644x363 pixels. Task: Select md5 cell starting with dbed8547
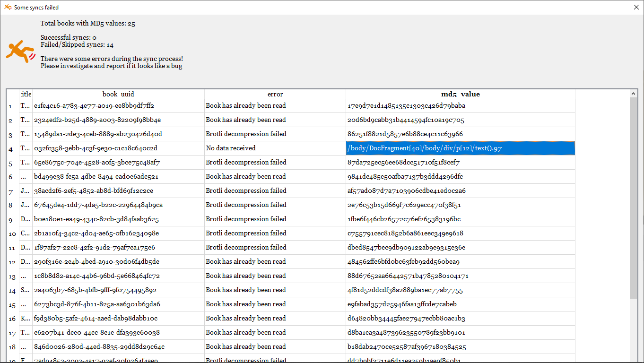[x=461, y=248]
